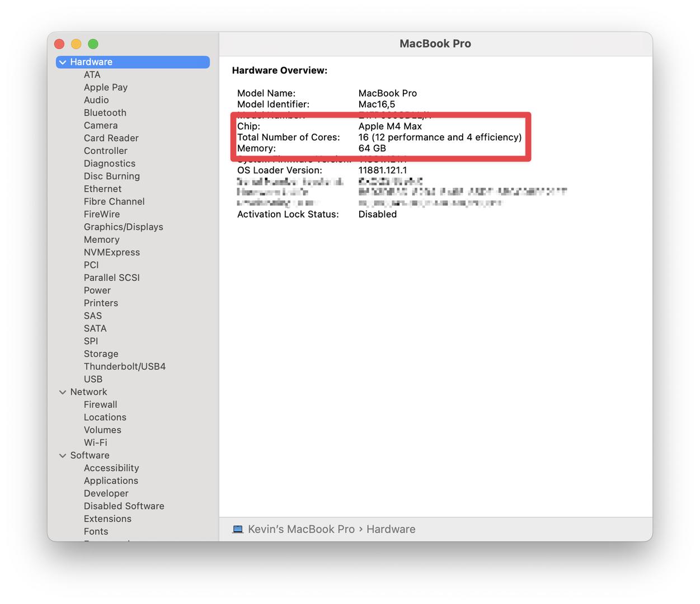Select Wi-Fi under Network
The width and height of the screenshot is (700, 604).
pos(95,443)
